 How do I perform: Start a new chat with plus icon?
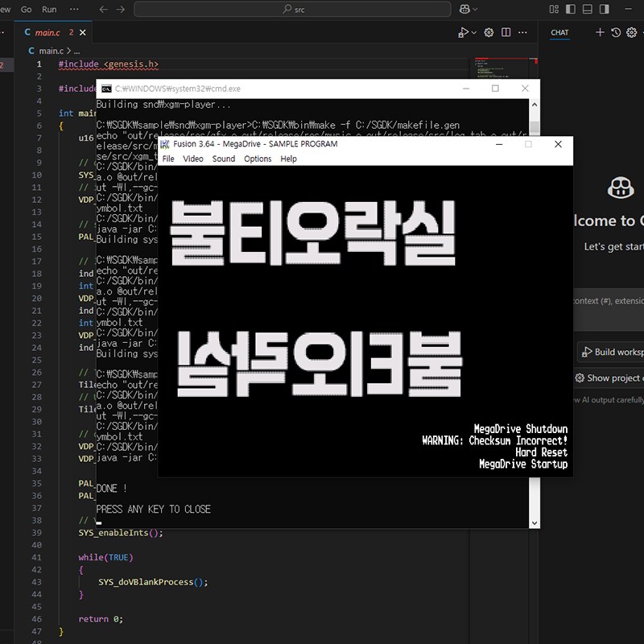pyautogui.click(x=600, y=32)
